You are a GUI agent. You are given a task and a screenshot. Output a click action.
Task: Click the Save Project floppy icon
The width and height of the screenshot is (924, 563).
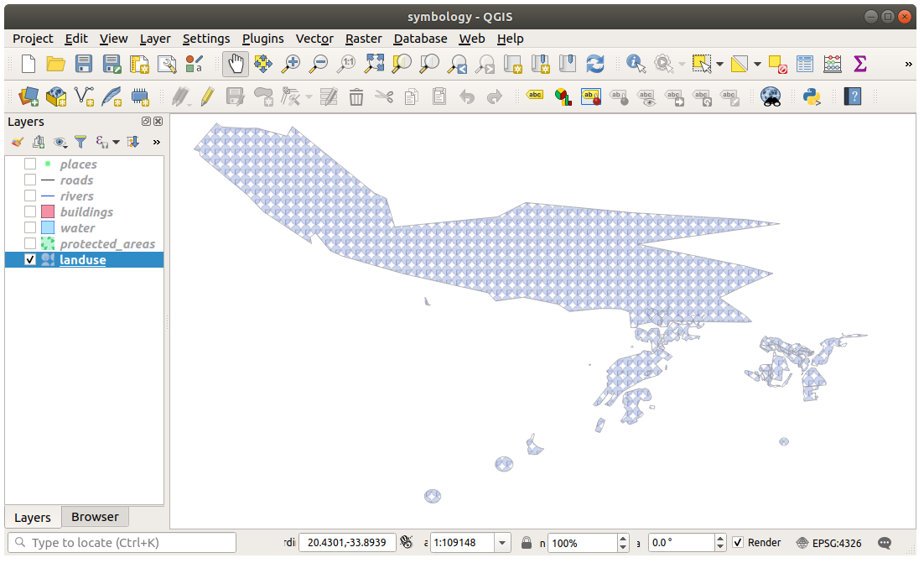click(84, 64)
